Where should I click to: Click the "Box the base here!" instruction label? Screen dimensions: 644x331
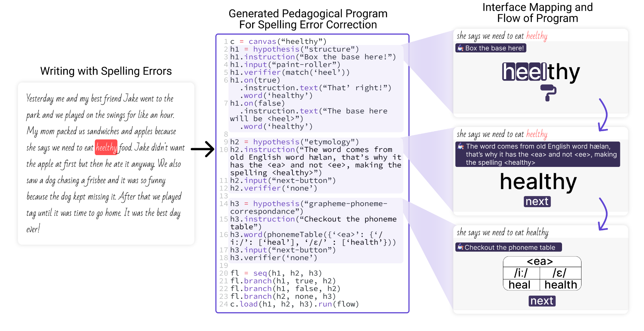494,48
